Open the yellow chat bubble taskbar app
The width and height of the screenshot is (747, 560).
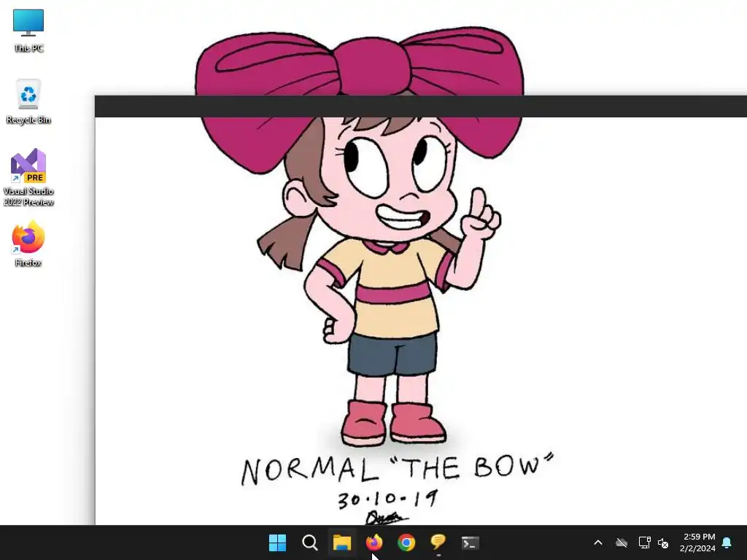pyautogui.click(x=438, y=542)
